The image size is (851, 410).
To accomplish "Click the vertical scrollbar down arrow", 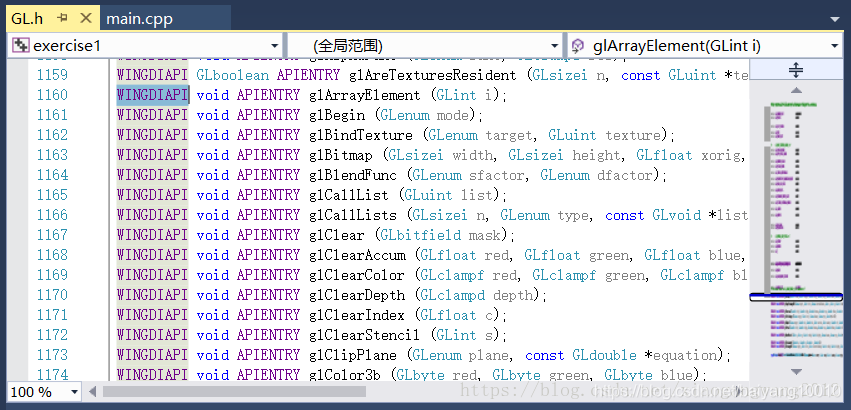I will point(796,372).
